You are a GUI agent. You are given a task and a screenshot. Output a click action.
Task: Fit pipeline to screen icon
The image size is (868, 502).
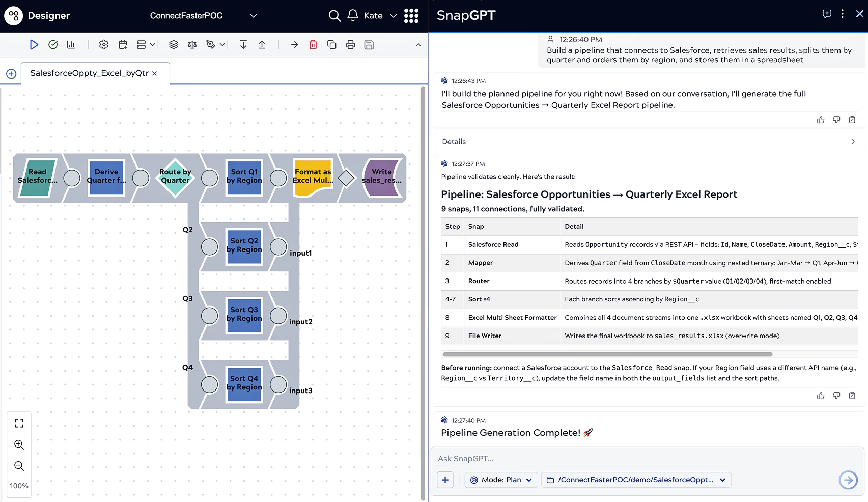point(19,423)
